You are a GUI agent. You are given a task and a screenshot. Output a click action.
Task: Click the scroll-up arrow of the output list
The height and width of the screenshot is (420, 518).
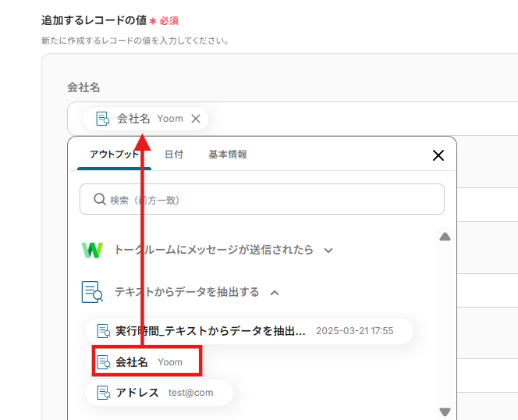coord(445,237)
